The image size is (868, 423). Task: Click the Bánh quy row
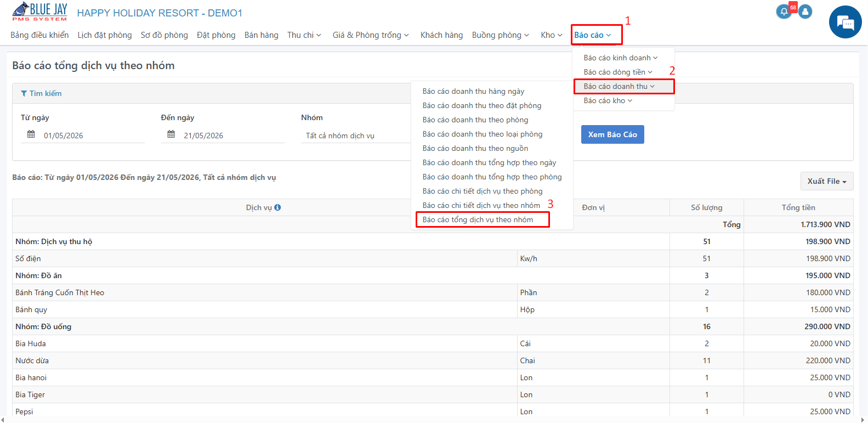click(433, 309)
